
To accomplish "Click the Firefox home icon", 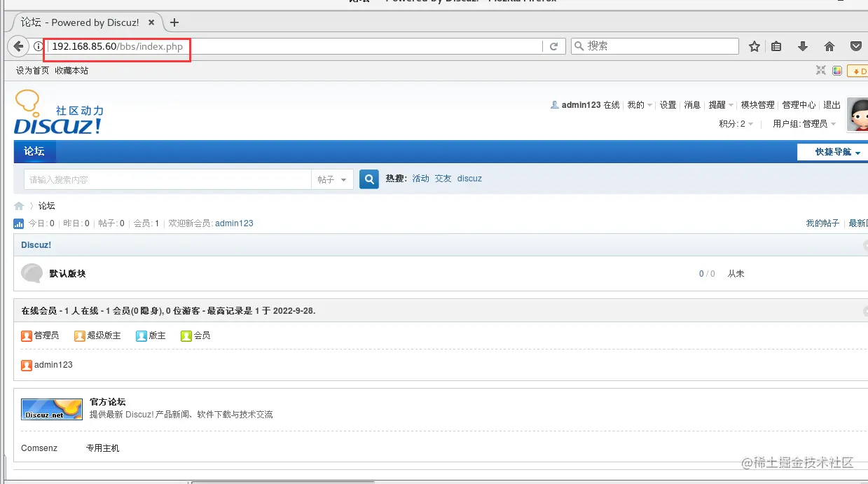I will click(x=829, y=46).
